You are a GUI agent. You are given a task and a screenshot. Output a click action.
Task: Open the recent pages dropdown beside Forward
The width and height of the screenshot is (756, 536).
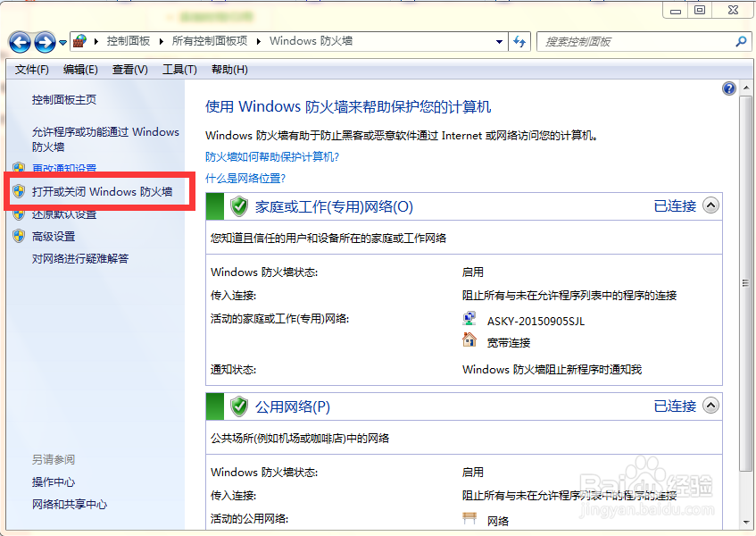[x=62, y=43]
